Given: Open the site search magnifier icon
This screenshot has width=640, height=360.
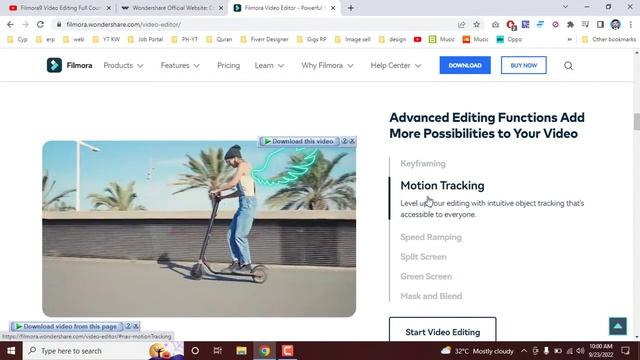Looking at the screenshot, I should pos(568,66).
